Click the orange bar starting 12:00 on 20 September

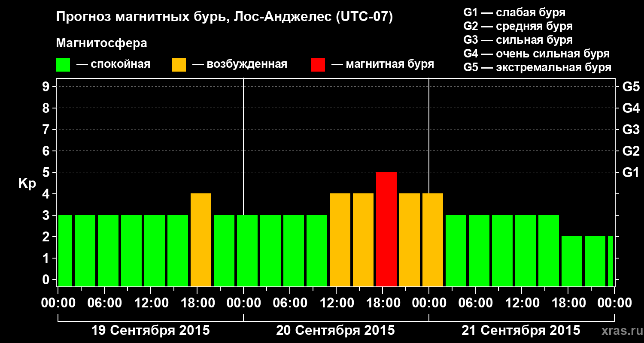click(x=340, y=240)
